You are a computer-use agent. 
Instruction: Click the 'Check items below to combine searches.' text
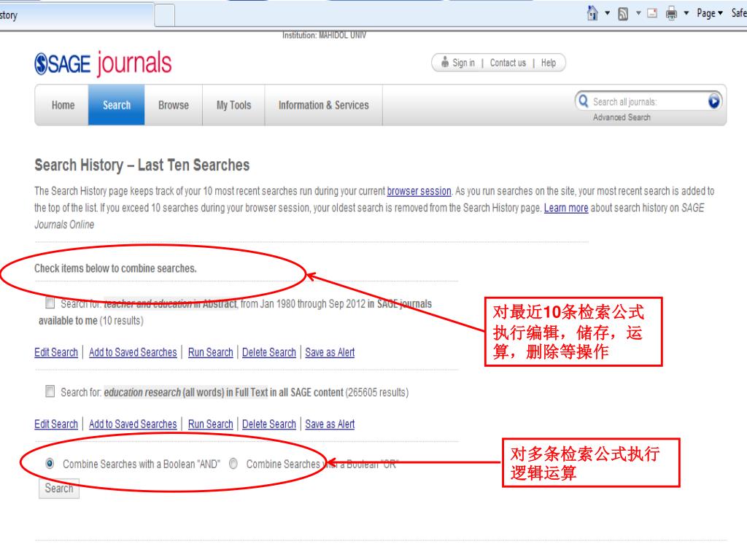(115, 268)
